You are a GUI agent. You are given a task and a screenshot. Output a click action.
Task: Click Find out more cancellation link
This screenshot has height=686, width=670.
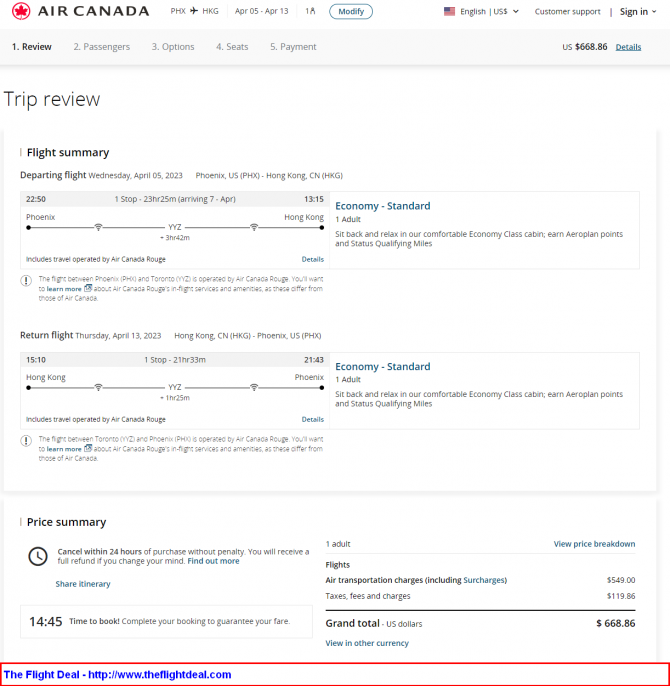213,561
